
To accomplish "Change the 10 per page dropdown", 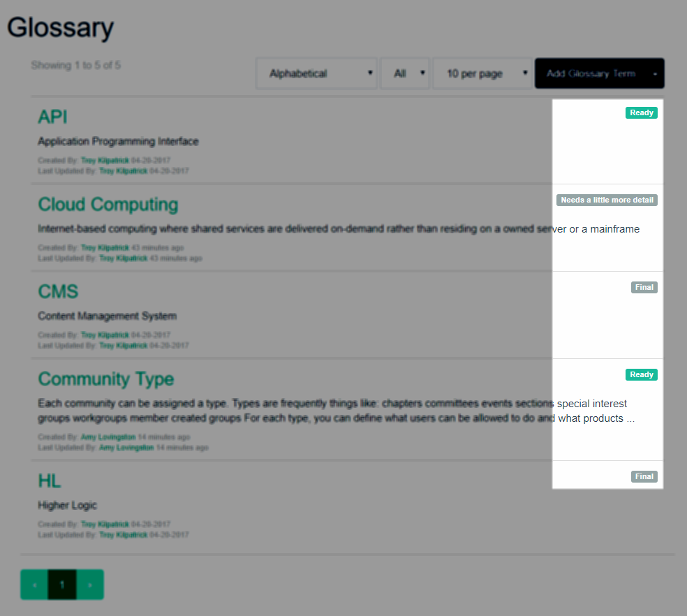I will point(482,73).
